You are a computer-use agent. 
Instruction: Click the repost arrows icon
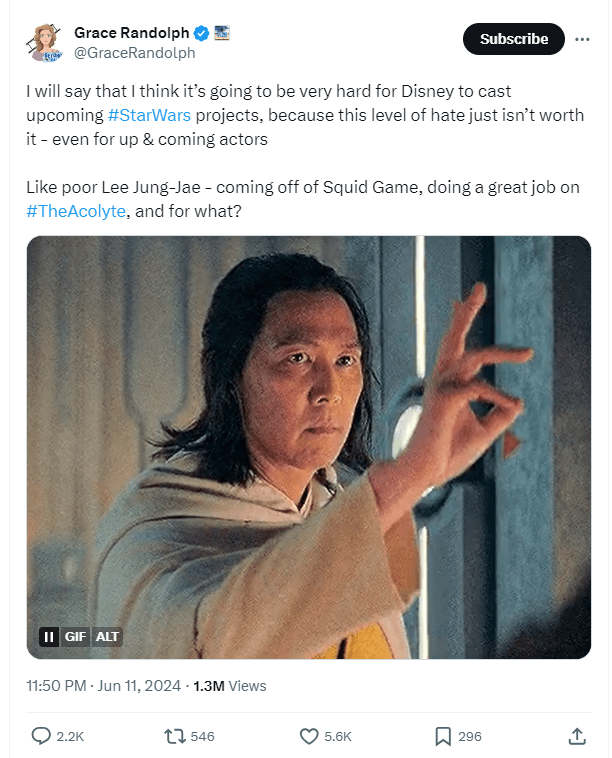175,736
